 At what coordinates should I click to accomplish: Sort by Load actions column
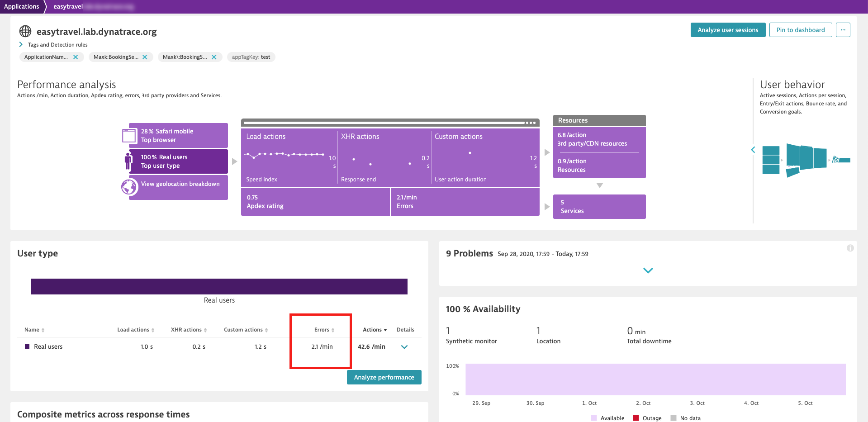136,330
